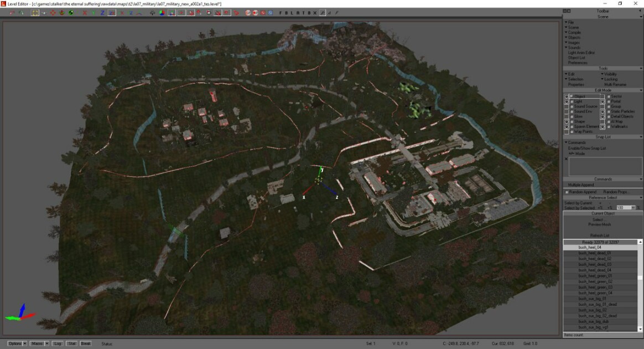
Task: Select the red X axis constraint
Action: pyautogui.click(x=85, y=13)
